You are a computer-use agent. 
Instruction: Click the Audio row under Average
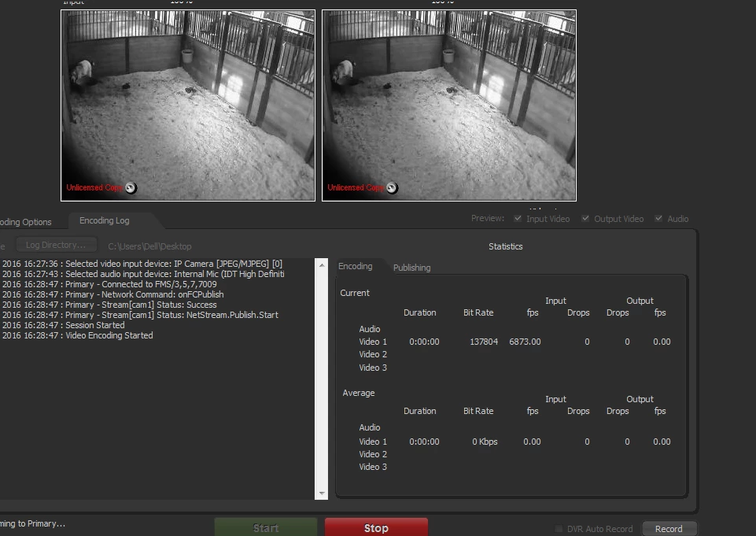(369, 427)
